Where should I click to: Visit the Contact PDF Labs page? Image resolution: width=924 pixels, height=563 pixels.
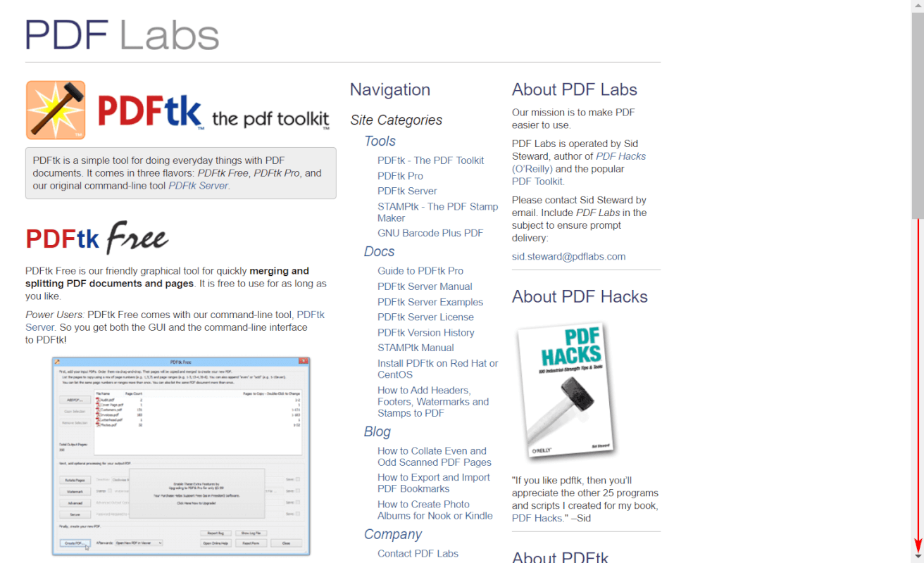[x=418, y=554]
